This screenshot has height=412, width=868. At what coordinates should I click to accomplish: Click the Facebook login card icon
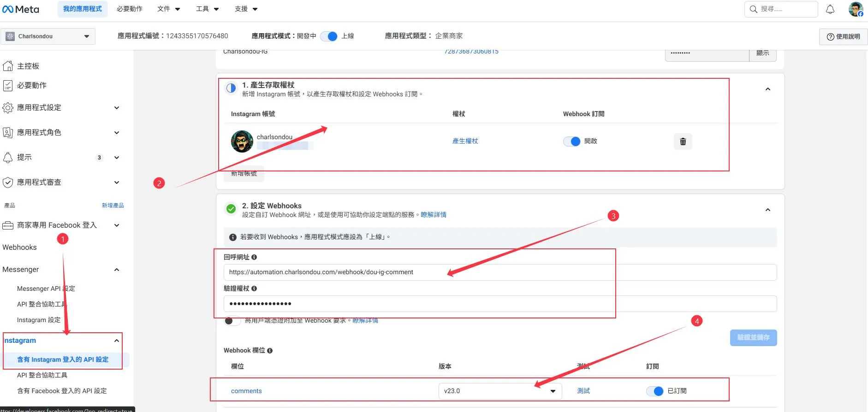(8, 225)
